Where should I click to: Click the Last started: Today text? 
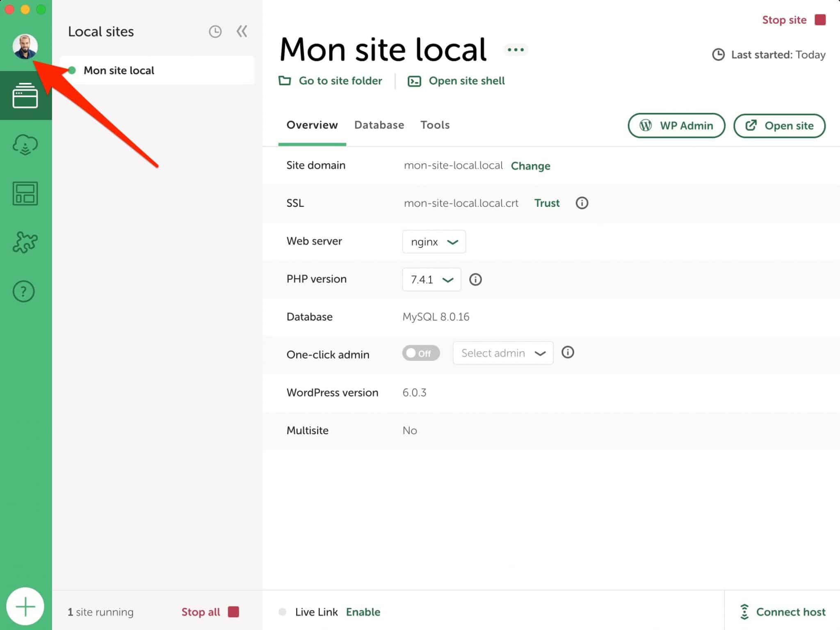coord(778,55)
